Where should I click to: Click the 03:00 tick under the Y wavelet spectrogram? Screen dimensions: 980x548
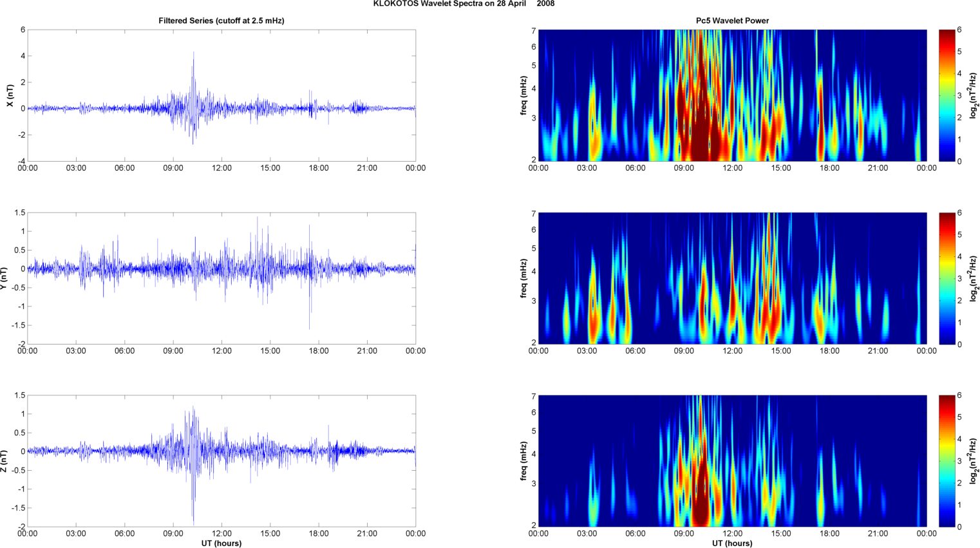(x=587, y=351)
